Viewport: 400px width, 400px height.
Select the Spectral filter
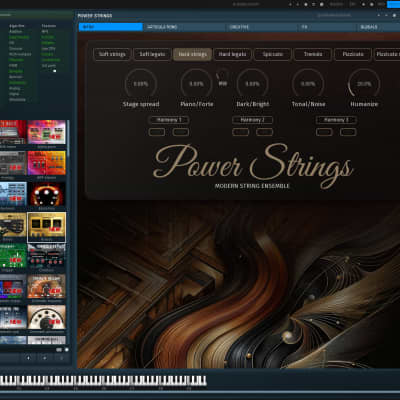click(16, 77)
